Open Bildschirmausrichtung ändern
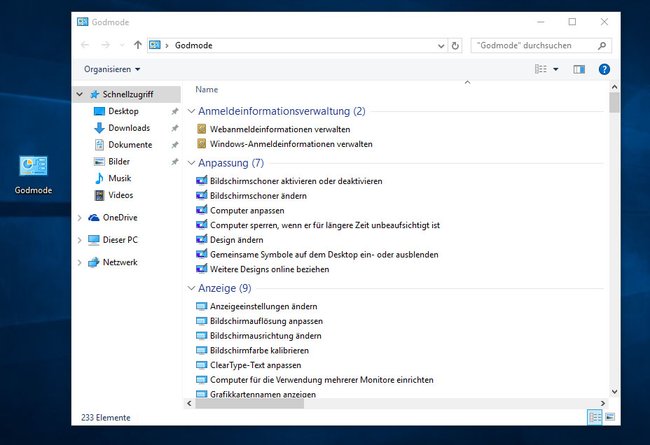Image resolution: width=650 pixels, height=445 pixels. pos(266,336)
